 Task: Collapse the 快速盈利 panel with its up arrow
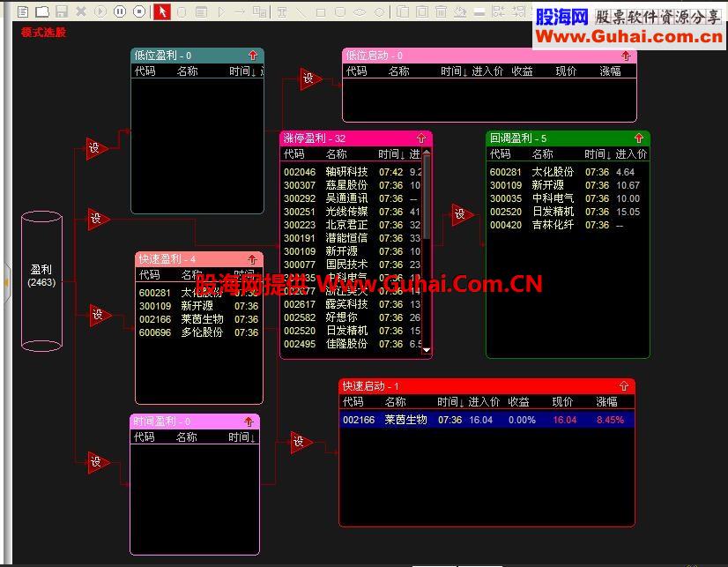tap(252, 259)
